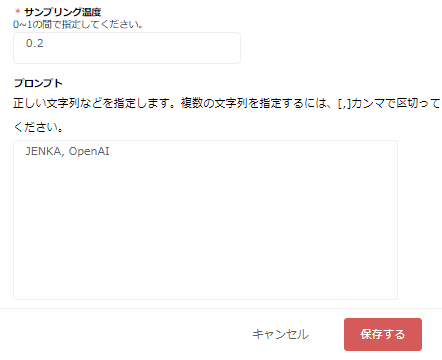The width and height of the screenshot is (442, 360).
Task: Click the 'ください。' continuation text line
Action: 38,127
